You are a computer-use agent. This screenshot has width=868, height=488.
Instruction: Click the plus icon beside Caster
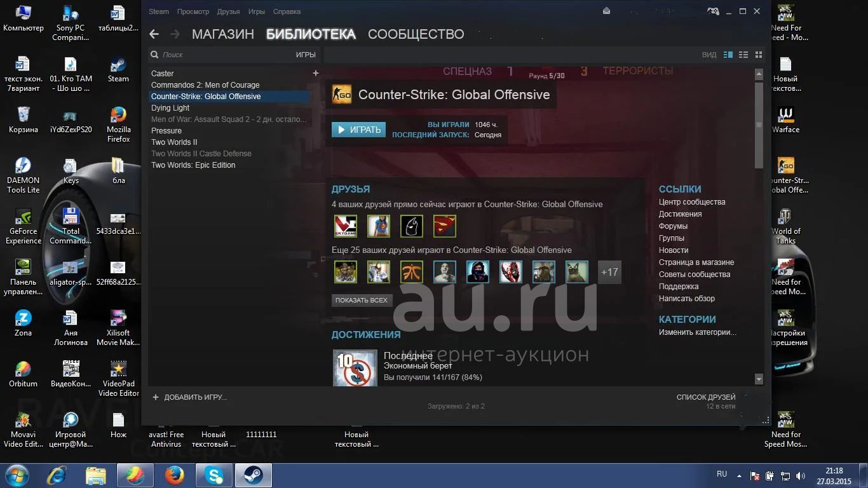[315, 73]
